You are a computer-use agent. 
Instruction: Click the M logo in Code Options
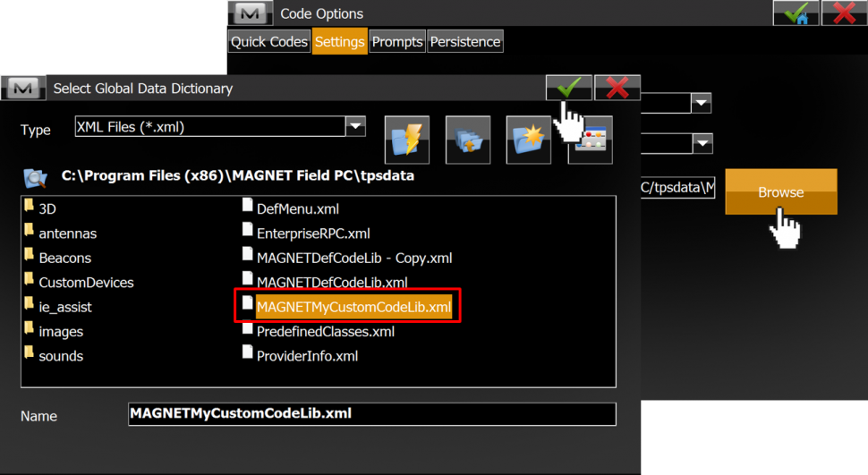250,13
